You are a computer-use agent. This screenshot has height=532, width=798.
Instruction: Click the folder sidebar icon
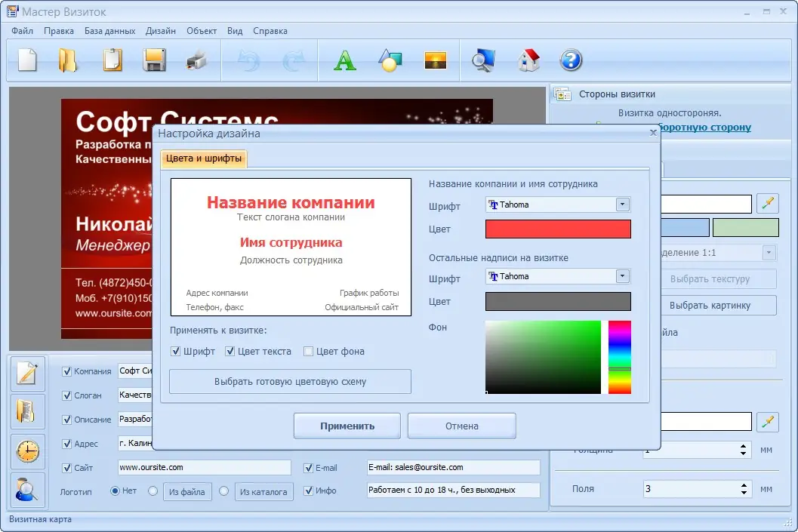tap(27, 411)
